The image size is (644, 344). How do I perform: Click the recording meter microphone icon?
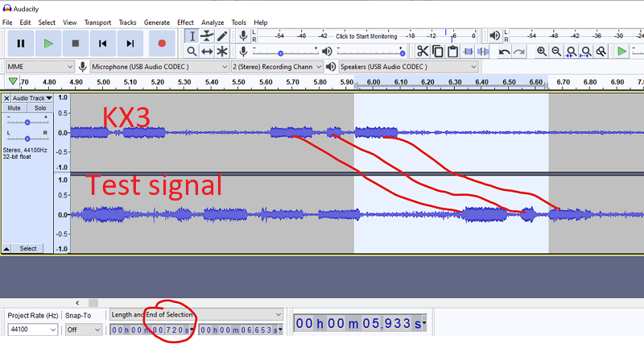pos(243,36)
